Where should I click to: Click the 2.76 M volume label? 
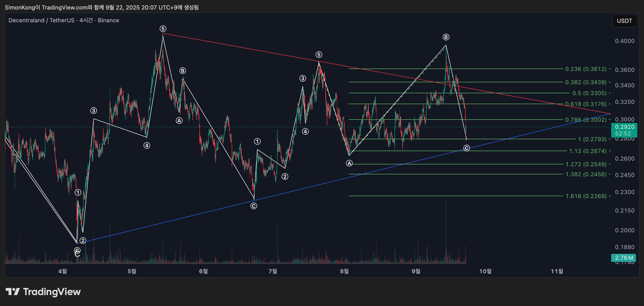pos(624,258)
